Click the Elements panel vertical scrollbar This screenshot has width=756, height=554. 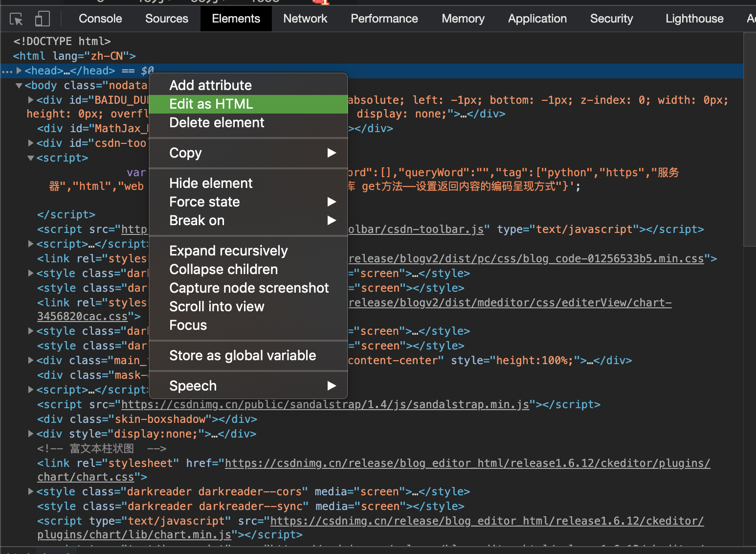coord(750,139)
